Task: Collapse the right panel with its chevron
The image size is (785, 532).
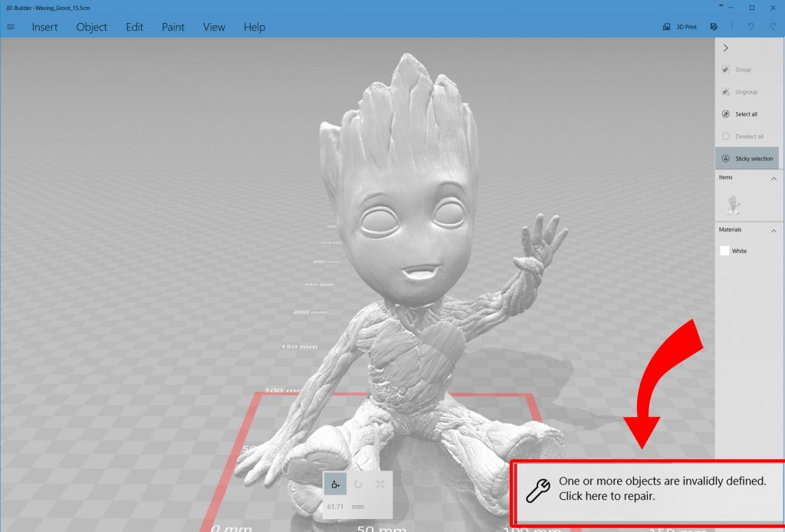Action: [725, 47]
